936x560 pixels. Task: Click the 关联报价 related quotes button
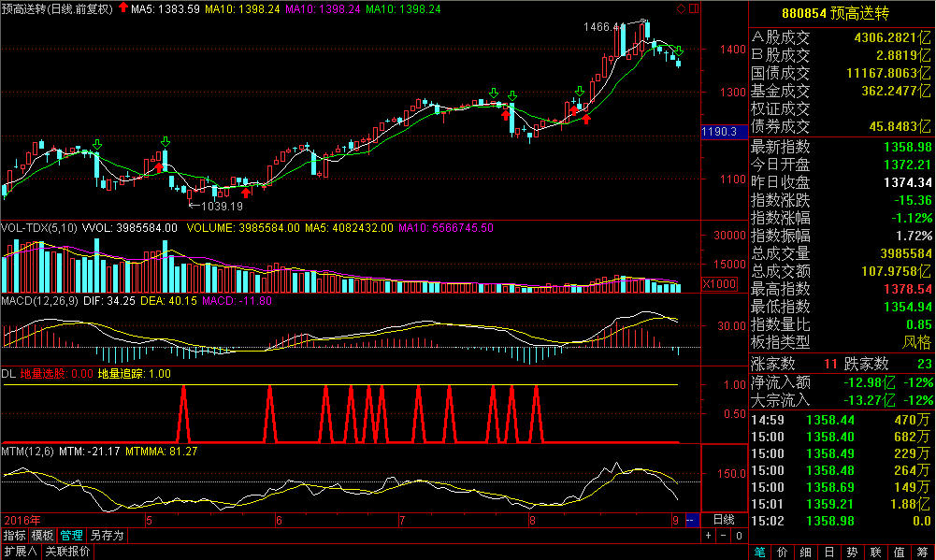(x=68, y=552)
